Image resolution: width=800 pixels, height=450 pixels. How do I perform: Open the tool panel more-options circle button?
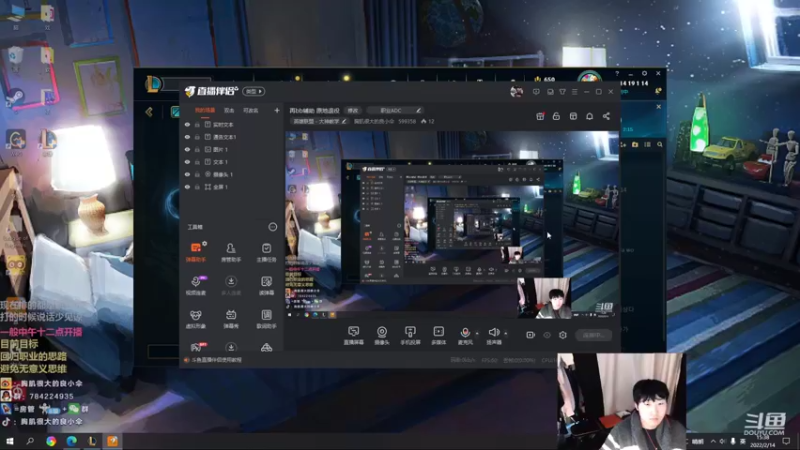tap(273, 227)
